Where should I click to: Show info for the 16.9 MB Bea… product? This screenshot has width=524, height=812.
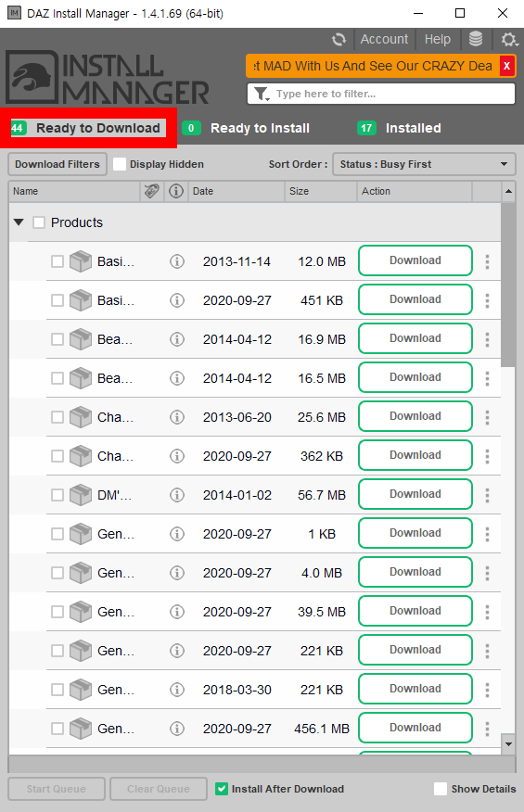point(177,339)
